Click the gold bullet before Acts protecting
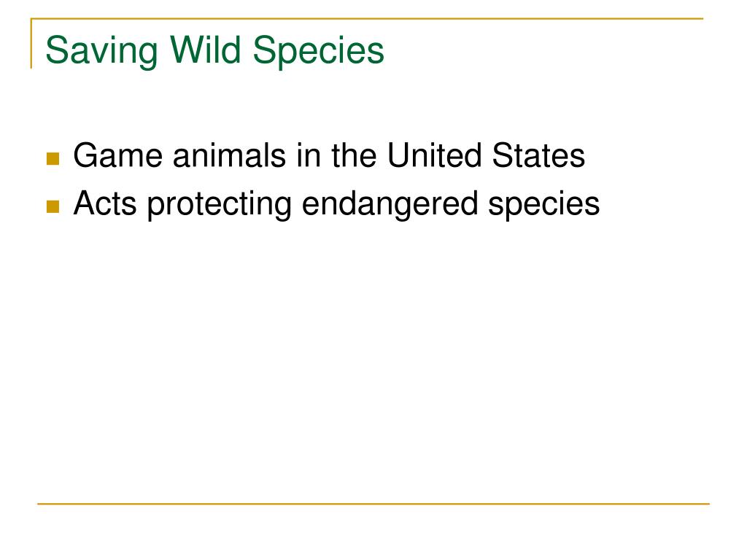 53,206
